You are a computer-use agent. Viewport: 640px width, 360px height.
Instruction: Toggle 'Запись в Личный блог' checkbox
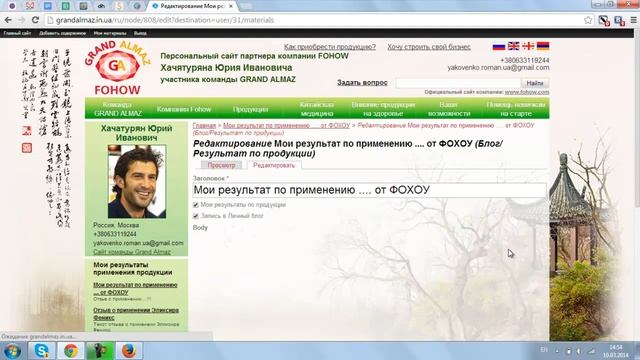pyautogui.click(x=196, y=216)
